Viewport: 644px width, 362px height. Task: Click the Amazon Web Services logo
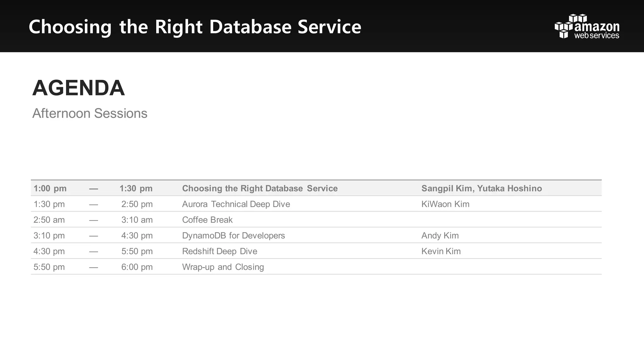[587, 26]
